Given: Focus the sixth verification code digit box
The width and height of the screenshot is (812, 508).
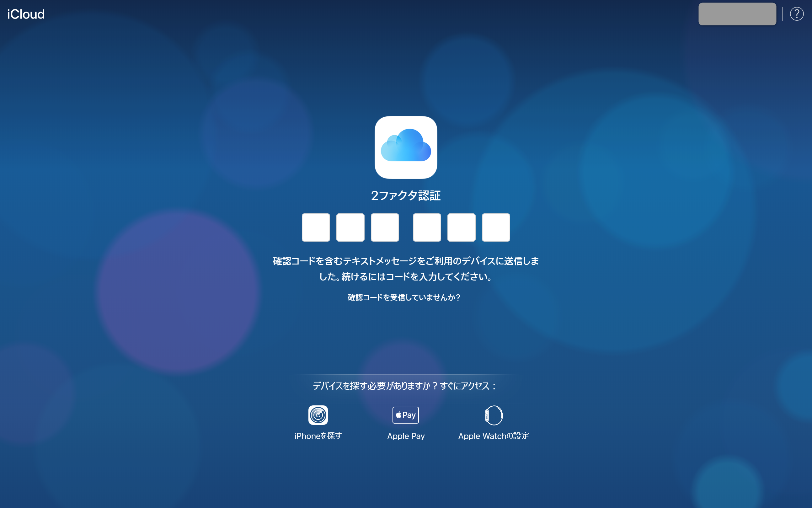Looking at the screenshot, I should 496,227.
